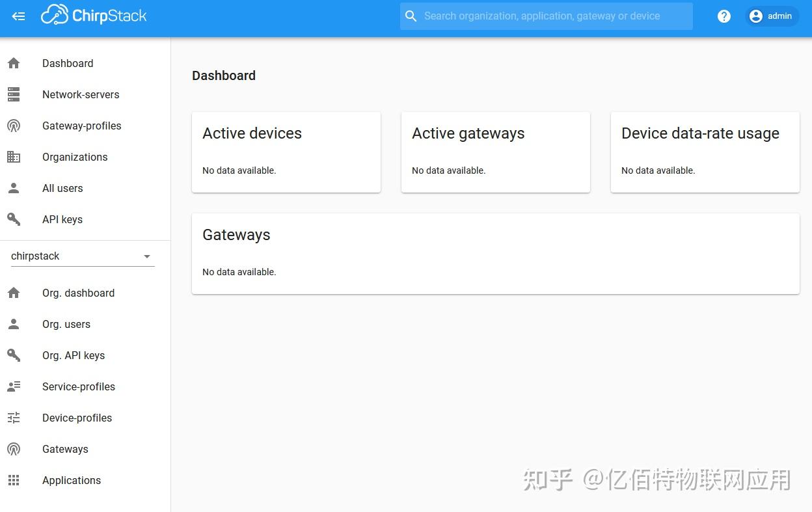Expand the chirpstack organization dropdown

click(x=147, y=256)
